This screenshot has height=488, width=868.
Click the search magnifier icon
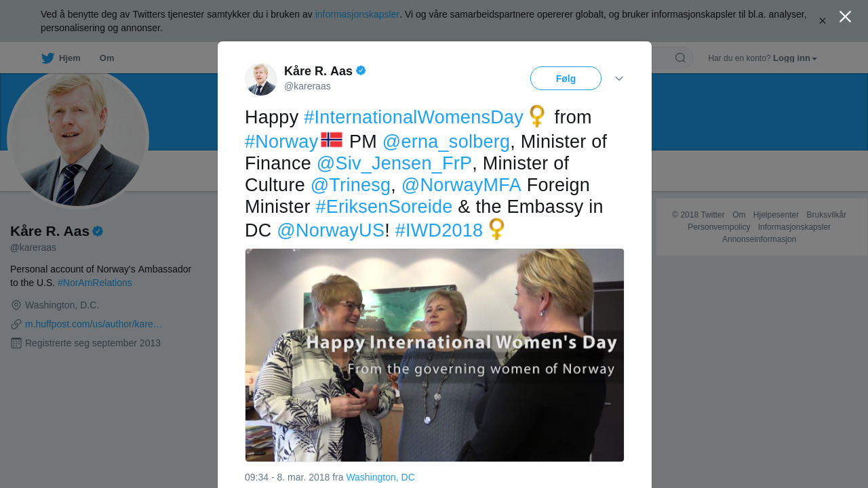click(680, 58)
